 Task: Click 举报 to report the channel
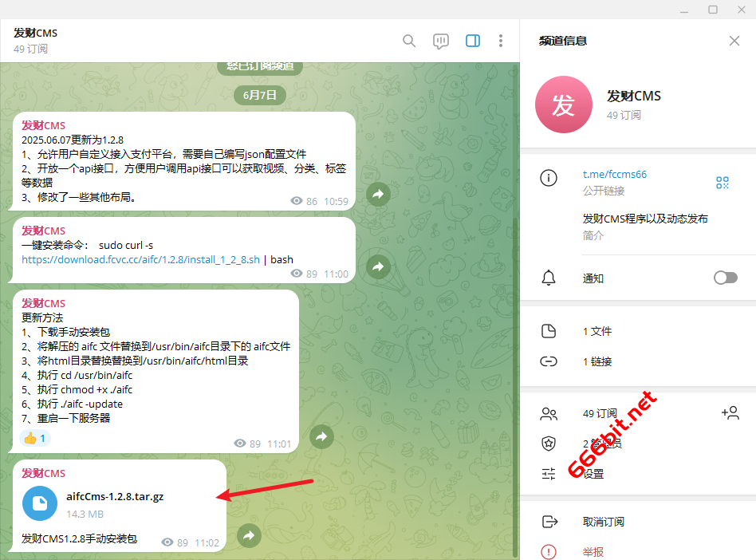point(593,552)
